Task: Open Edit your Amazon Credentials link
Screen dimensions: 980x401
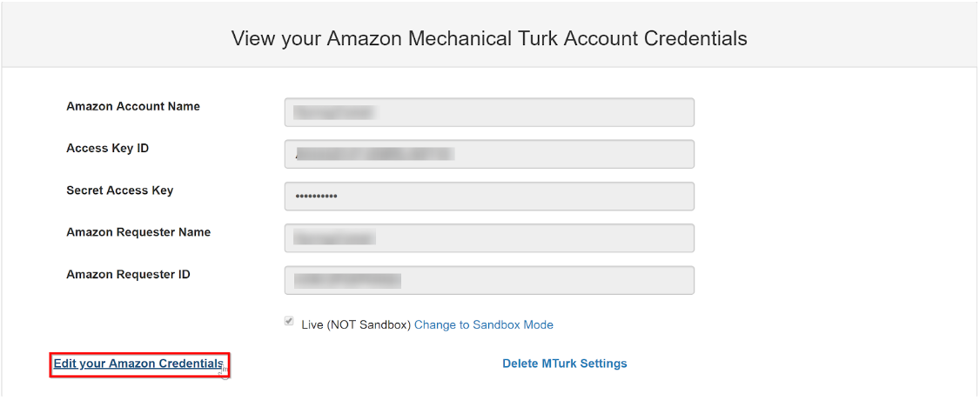Action: coord(138,364)
